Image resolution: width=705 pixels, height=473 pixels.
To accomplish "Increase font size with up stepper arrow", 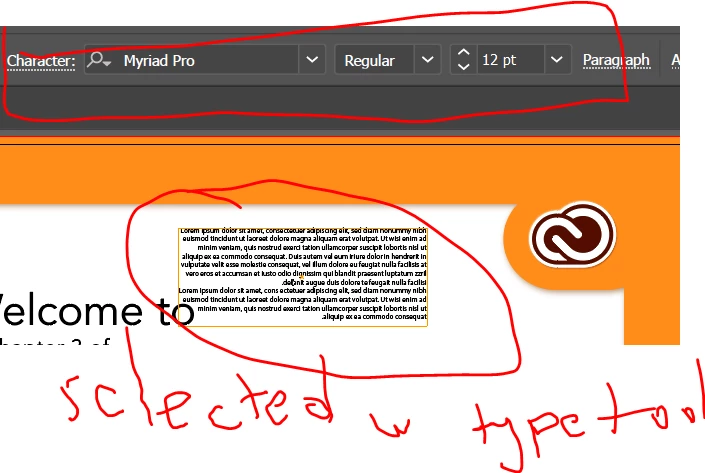I will (464, 52).
